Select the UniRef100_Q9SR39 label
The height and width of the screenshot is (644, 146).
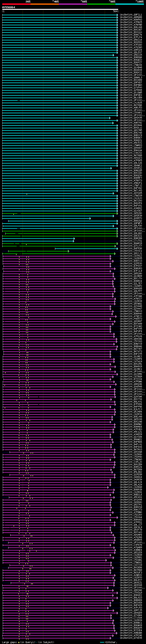coord(131,216)
